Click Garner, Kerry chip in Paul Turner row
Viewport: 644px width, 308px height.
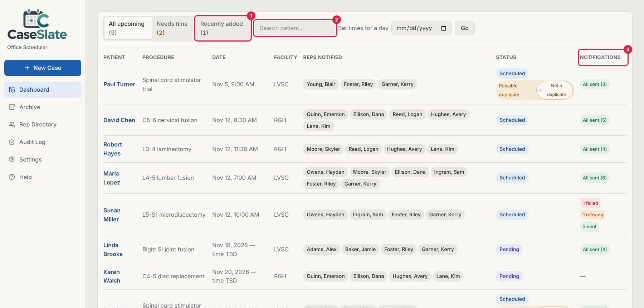(x=397, y=84)
